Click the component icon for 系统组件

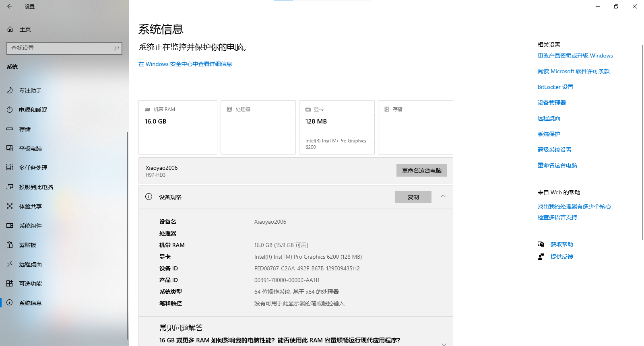click(10, 226)
